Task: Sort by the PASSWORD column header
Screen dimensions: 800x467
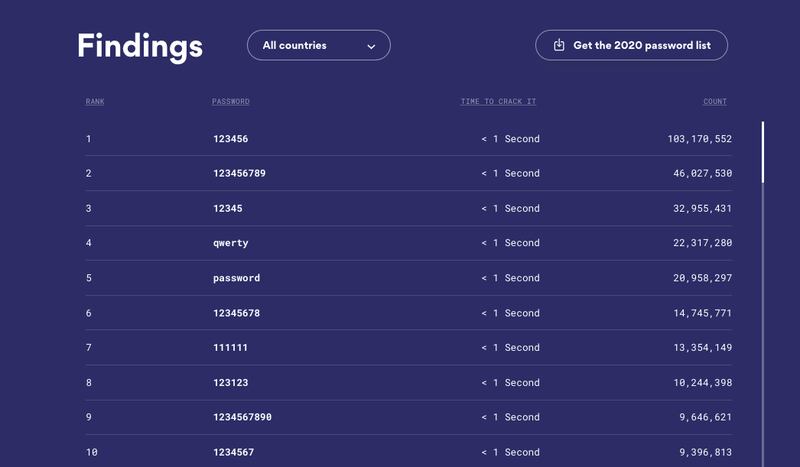Action: point(231,102)
